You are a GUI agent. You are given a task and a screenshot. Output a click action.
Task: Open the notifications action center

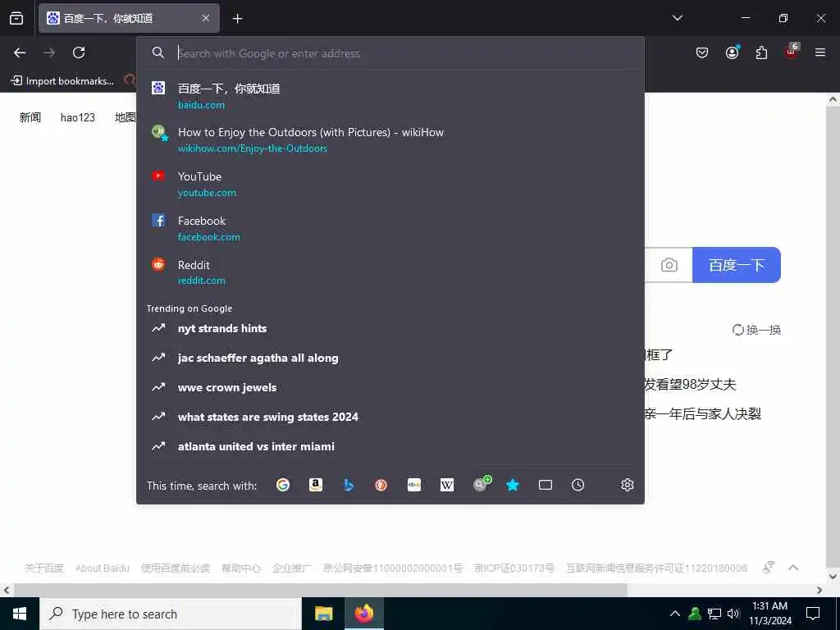[813, 614]
